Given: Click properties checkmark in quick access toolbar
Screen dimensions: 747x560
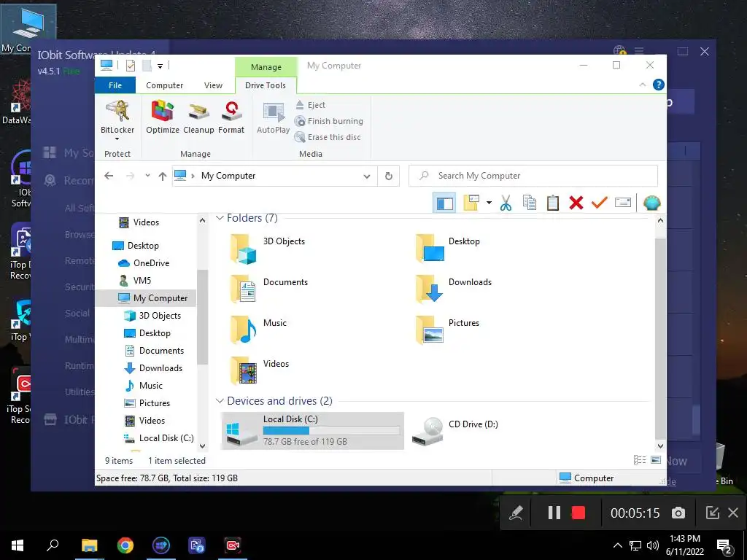Looking at the screenshot, I should (x=131, y=66).
